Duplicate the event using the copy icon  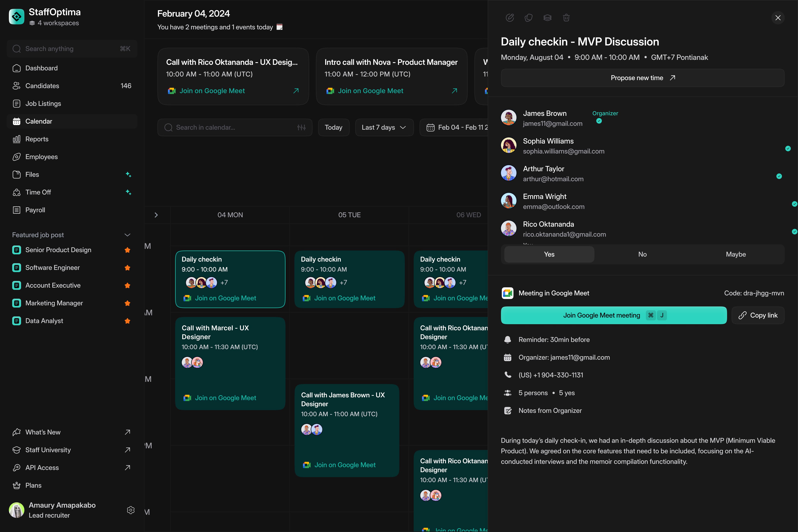tap(529, 18)
